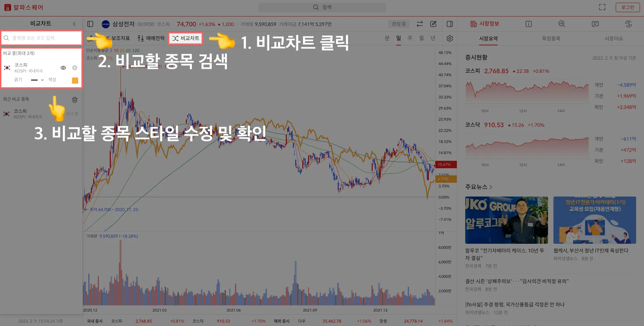Select the 시장요약 tab

click(488, 39)
